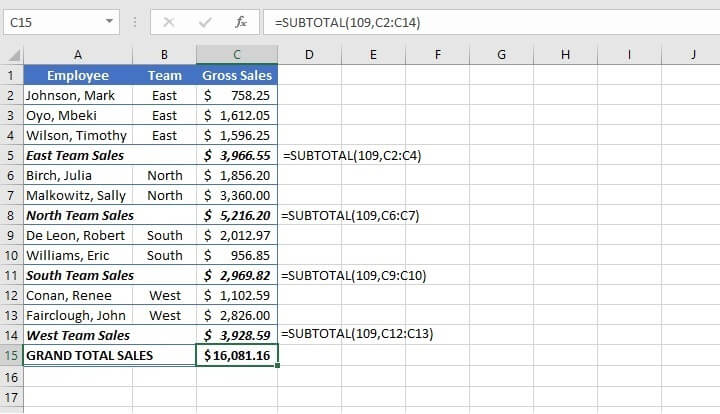Click the $3,360.00 sales value
The height and width of the screenshot is (414, 720).
tap(237, 196)
